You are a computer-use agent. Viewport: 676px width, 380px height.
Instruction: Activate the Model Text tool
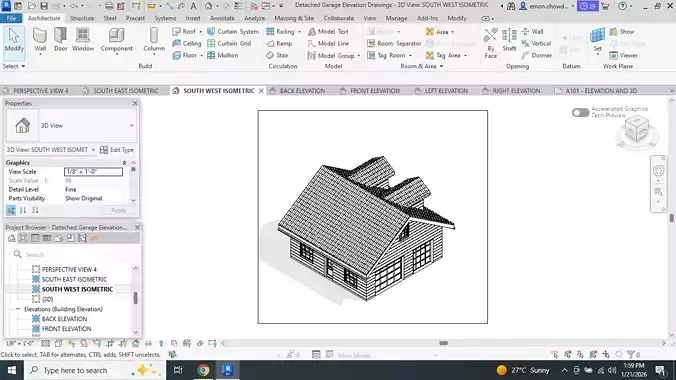(328, 31)
